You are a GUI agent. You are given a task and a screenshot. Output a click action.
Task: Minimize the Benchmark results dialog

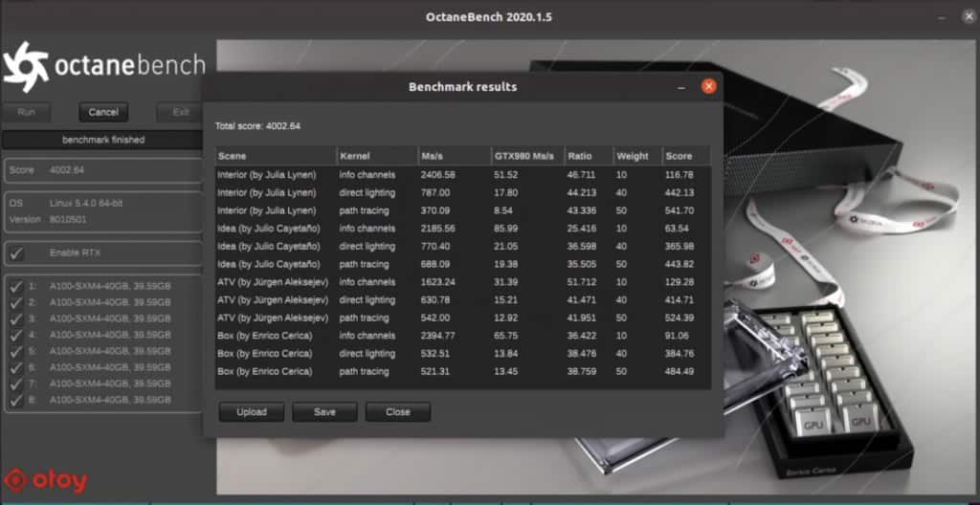tap(681, 87)
